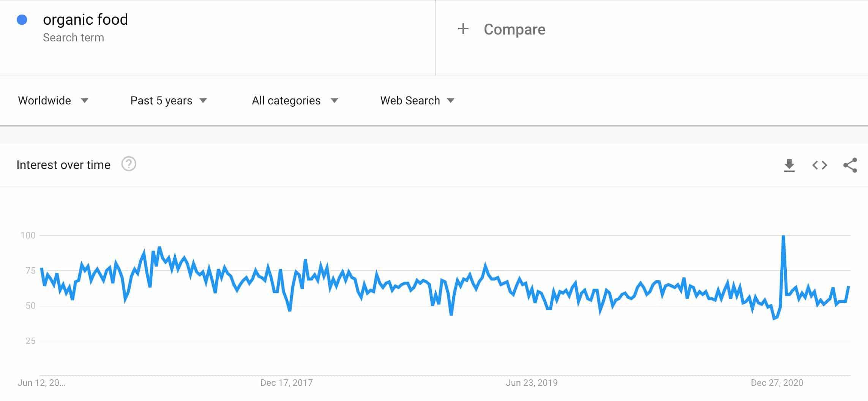Open the embed code for the chart
The image size is (868, 401).
point(819,165)
